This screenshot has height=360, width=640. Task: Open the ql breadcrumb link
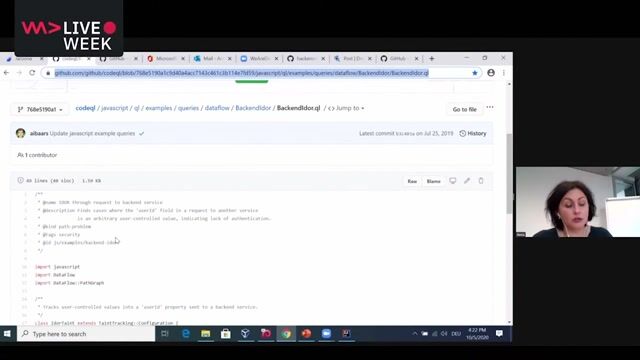[137, 108]
